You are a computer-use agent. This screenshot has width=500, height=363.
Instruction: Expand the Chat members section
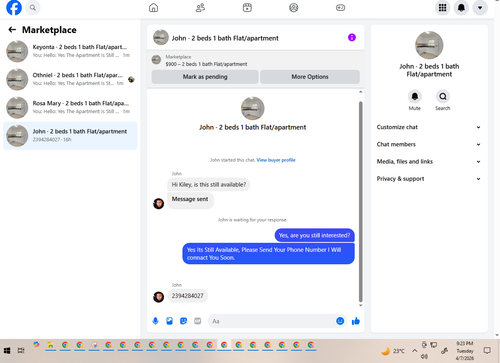(429, 144)
